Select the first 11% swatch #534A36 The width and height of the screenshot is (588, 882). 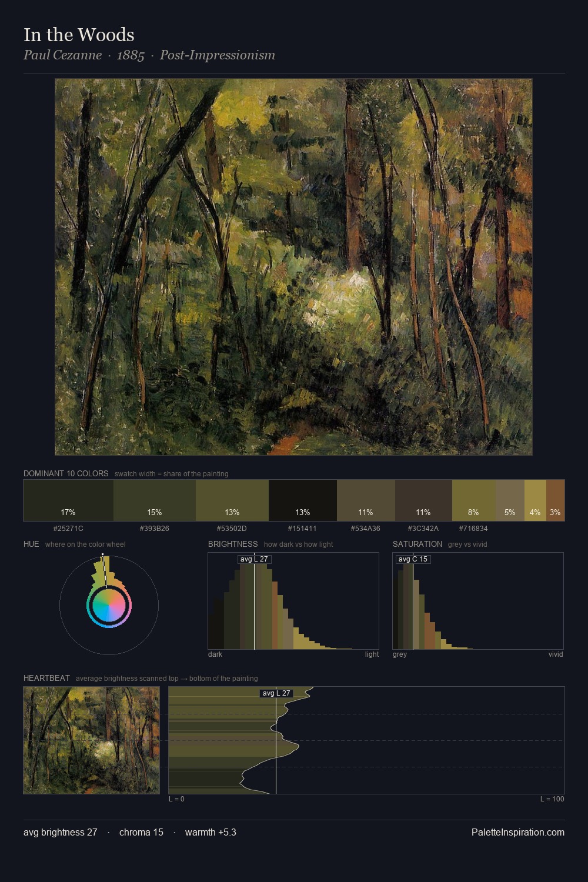(x=366, y=500)
